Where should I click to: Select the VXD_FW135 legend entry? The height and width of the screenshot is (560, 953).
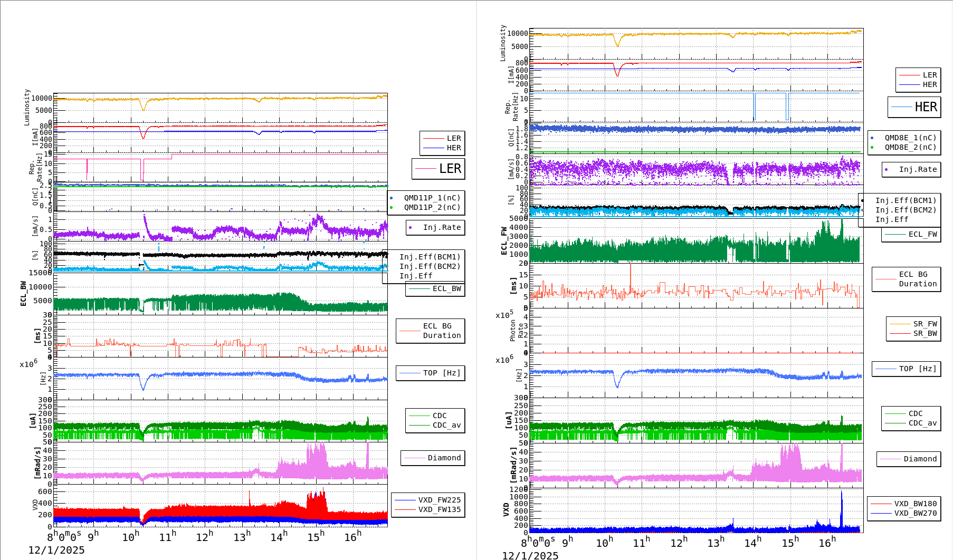tap(439, 509)
